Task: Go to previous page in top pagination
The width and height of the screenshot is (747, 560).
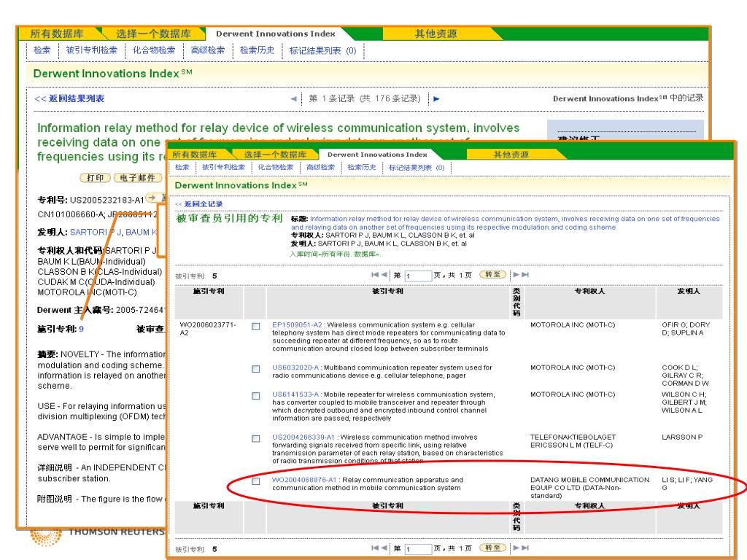Action: tap(384, 275)
